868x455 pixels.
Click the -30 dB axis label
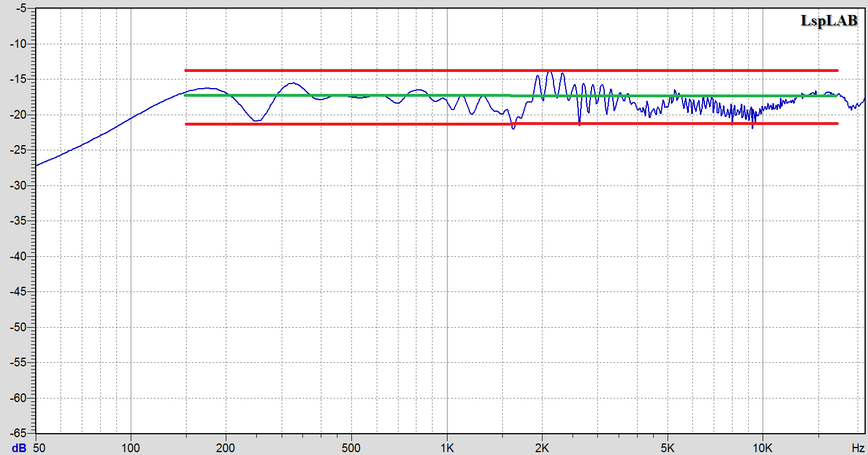pyautogui.click(x=19, y=185)
